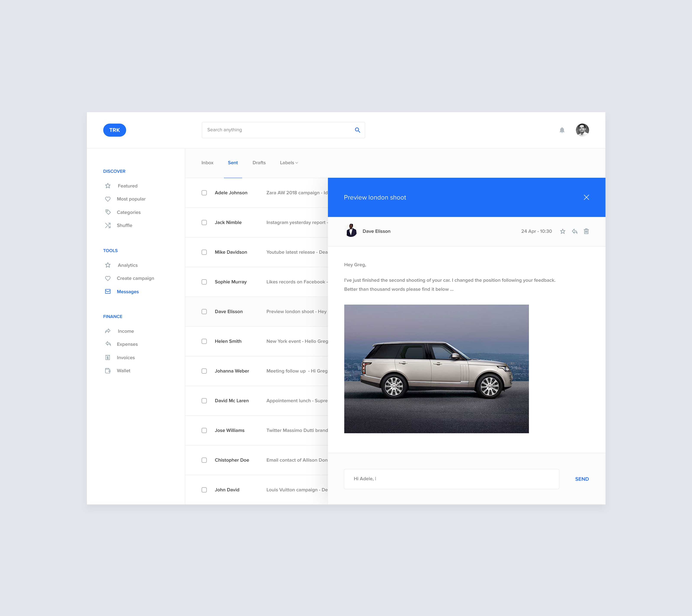Select the Create campaign icon
The image size is (692, 616).
(x=108, y=278)
